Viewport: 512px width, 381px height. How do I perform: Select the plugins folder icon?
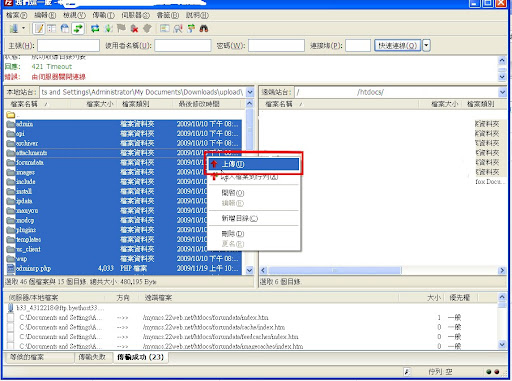[x=11, y=230]
